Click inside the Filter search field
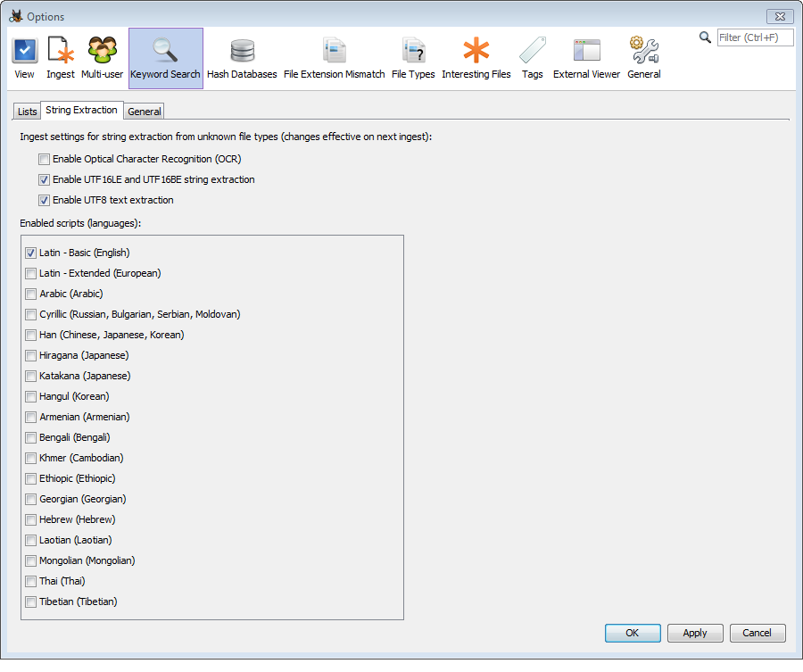The width and height of the screenshot is (803, 672). 755,37
